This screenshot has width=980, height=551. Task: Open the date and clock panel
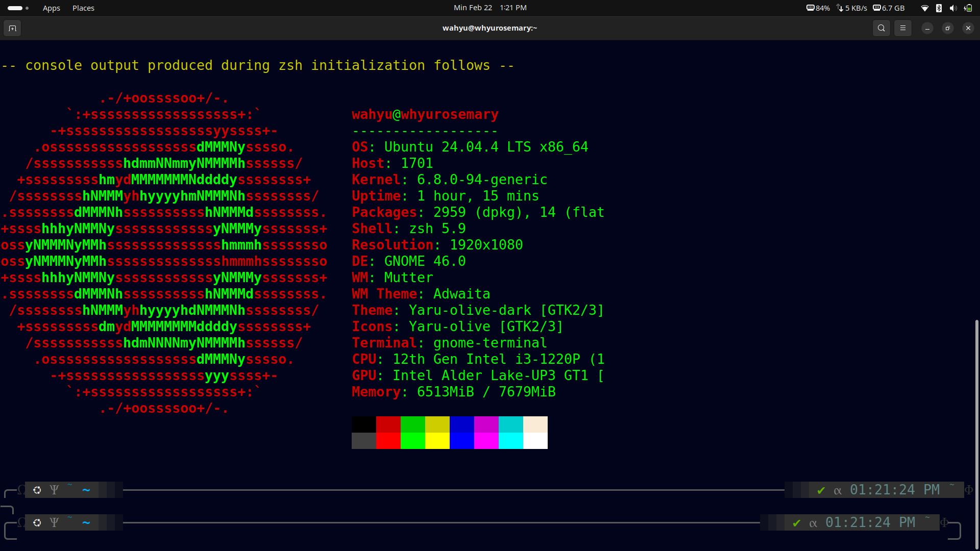[x=490, y=8]
